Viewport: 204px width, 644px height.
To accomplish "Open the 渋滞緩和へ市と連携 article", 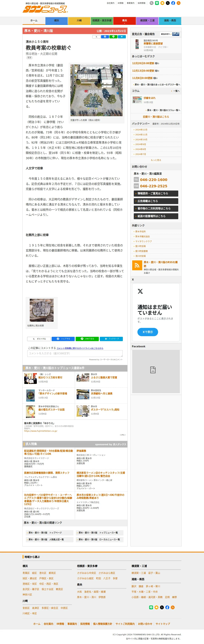I will click(x=101, y=393).
